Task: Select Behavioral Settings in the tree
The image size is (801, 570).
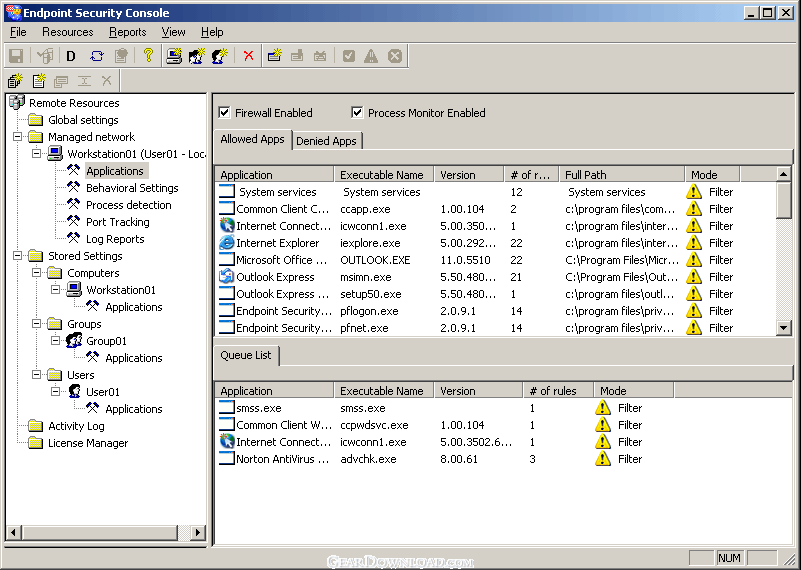Action: point(132,188)
